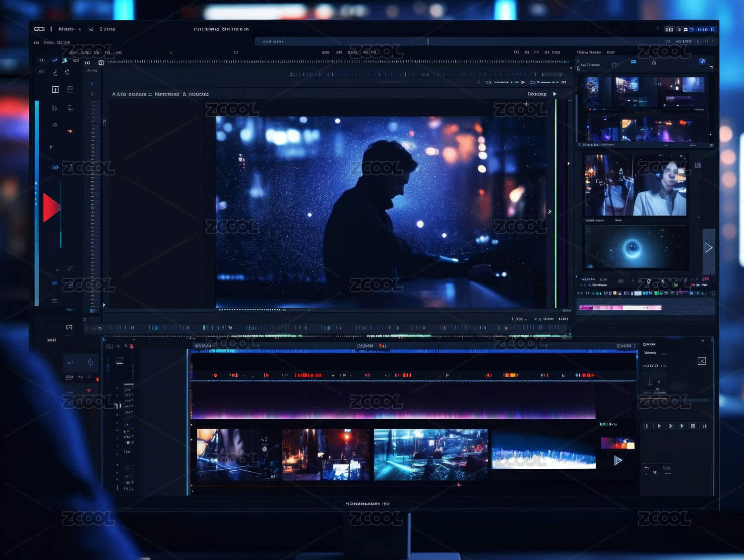The width and height of the screenshot is (744, 560).
Task: Toggle the small square icon atop the left ruler
Action: 101,63
